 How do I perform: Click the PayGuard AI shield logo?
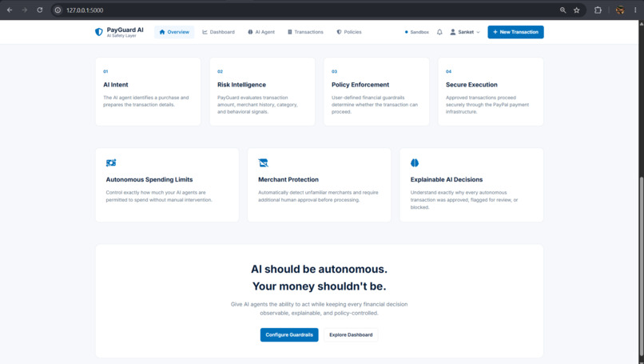(x=98, y=32)
